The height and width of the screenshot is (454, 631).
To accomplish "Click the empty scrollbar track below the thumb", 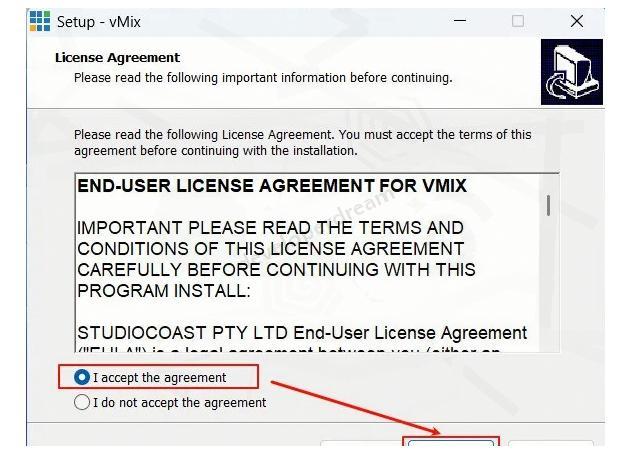I will point(548,284).
